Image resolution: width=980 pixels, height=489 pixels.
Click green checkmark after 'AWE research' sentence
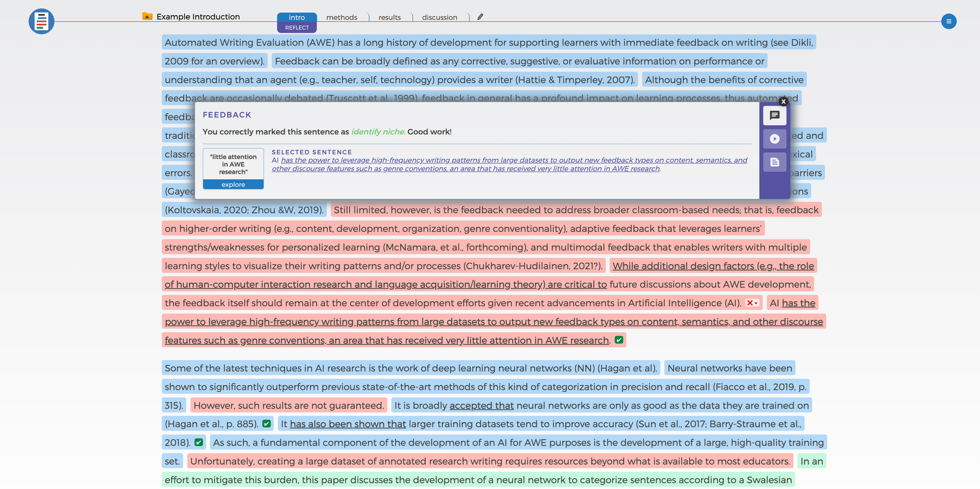[x=619, y=340]
